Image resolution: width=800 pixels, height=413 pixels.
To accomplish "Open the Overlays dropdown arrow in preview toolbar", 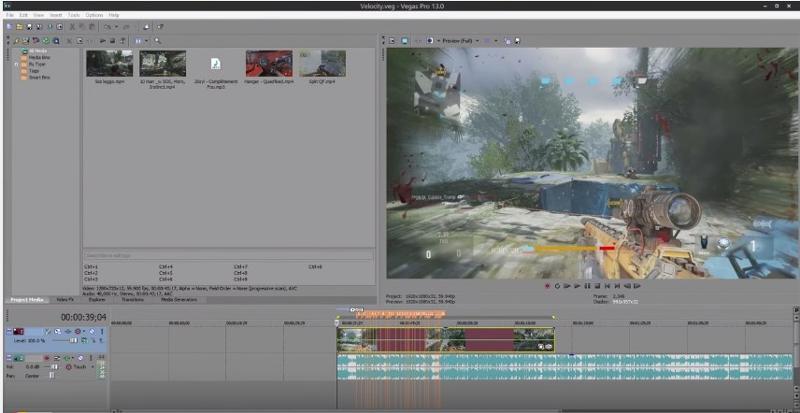I will [x=495, y=41].
